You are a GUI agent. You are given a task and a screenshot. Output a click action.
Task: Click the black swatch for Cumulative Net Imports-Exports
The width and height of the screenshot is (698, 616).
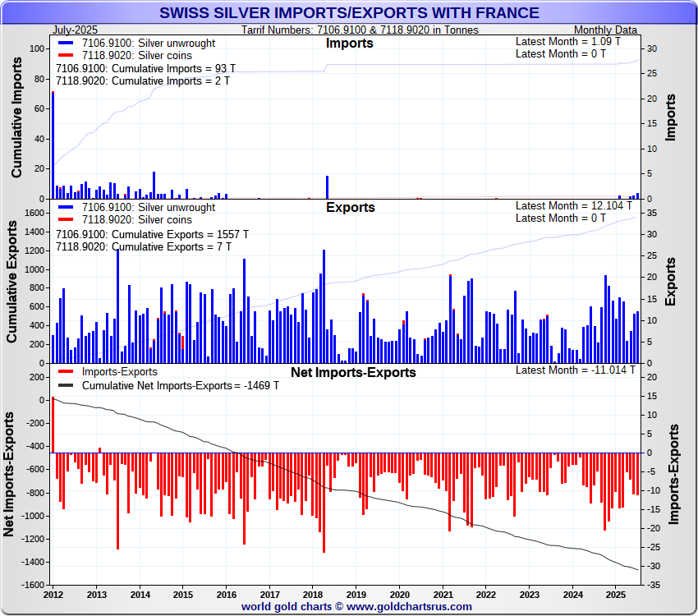[66, 385]
